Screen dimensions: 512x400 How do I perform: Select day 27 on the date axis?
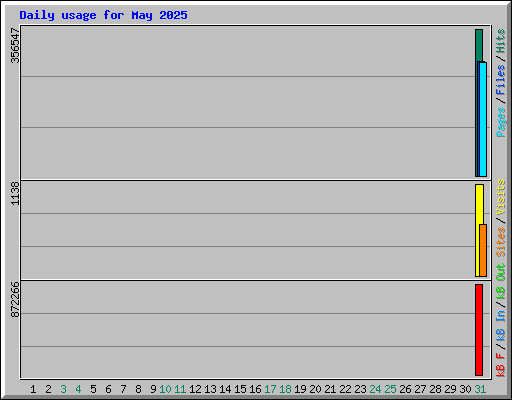(x=420, y=389)
